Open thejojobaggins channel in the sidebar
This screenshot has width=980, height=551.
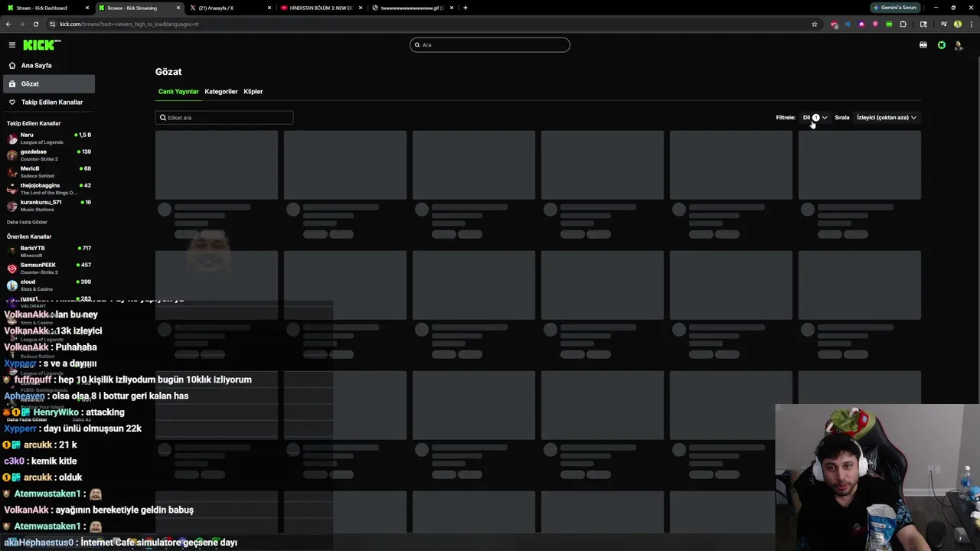pyautogui.click(x=49, y=189)
